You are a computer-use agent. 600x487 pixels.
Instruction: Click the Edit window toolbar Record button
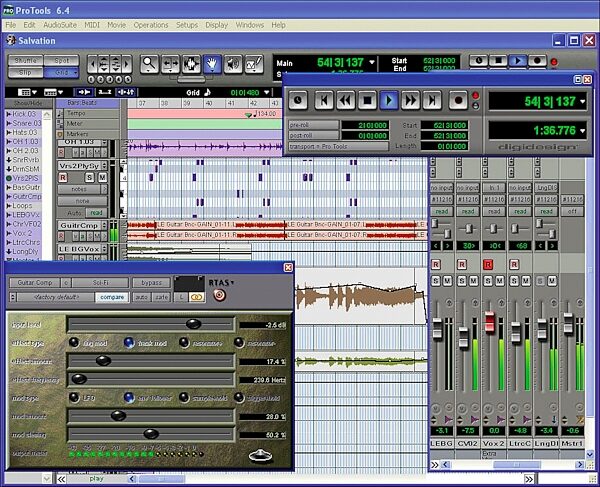point(537,60)
